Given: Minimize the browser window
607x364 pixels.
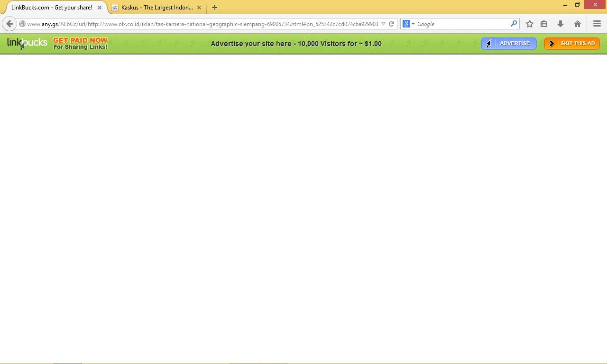Looking at the screenshot, I should coord(565,5).
